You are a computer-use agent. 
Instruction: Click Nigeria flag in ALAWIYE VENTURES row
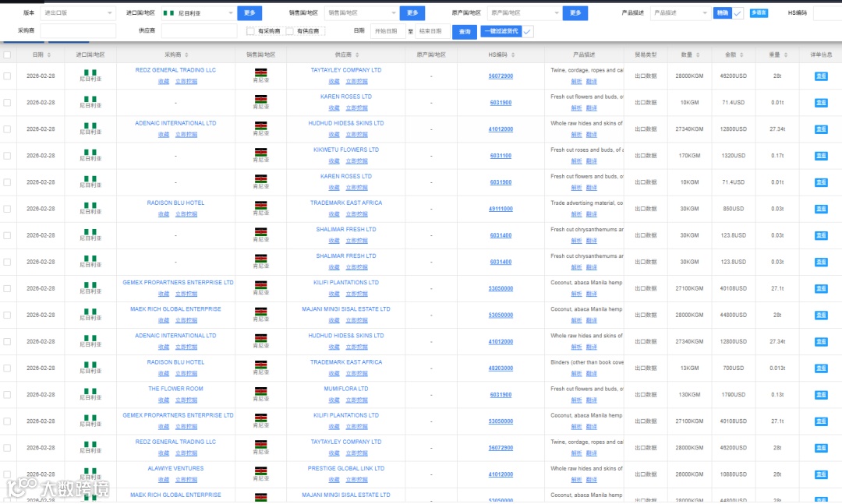click(x=90, y=471)
